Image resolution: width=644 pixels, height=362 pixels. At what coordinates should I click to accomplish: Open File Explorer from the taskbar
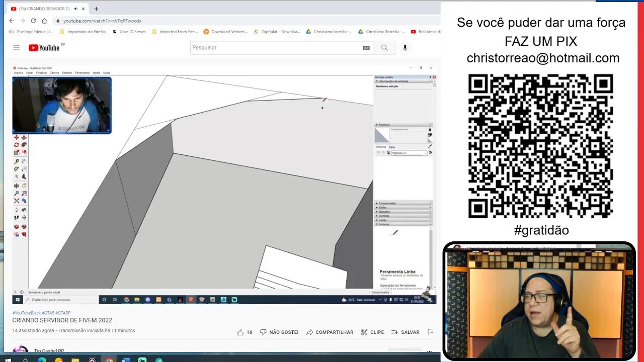tap(75, 359)
